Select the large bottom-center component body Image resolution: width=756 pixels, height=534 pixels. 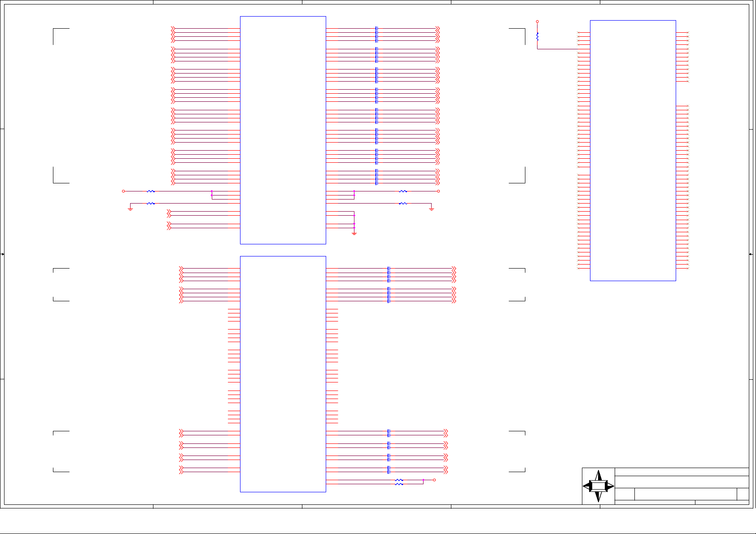[283, 374]
